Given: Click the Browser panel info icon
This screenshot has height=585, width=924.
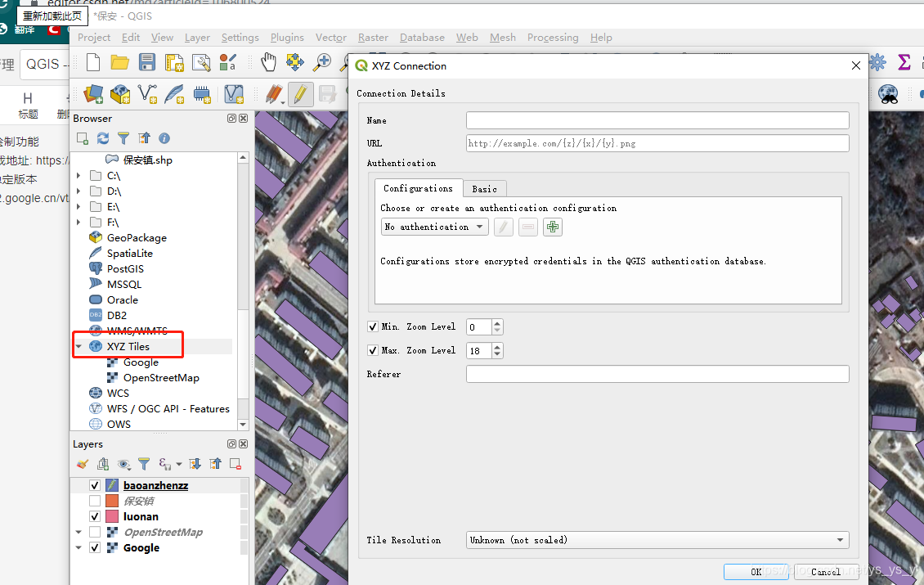Looking at the screenshot, I should coord(164,138).
